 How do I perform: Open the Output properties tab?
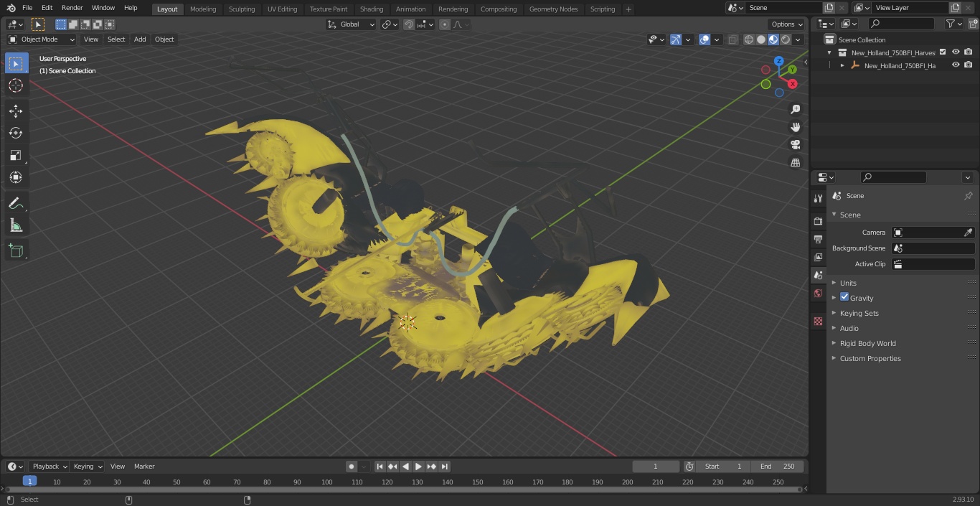click(818, 239)
